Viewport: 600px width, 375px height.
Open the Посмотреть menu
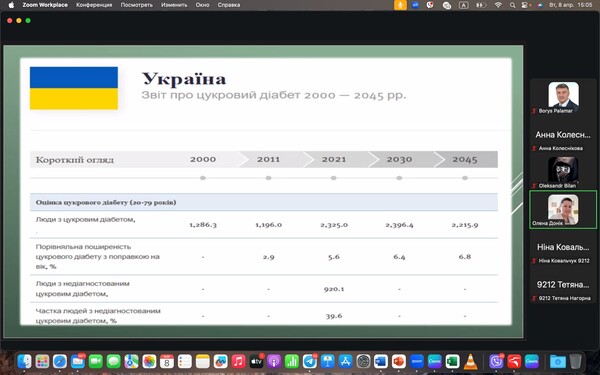137,5
